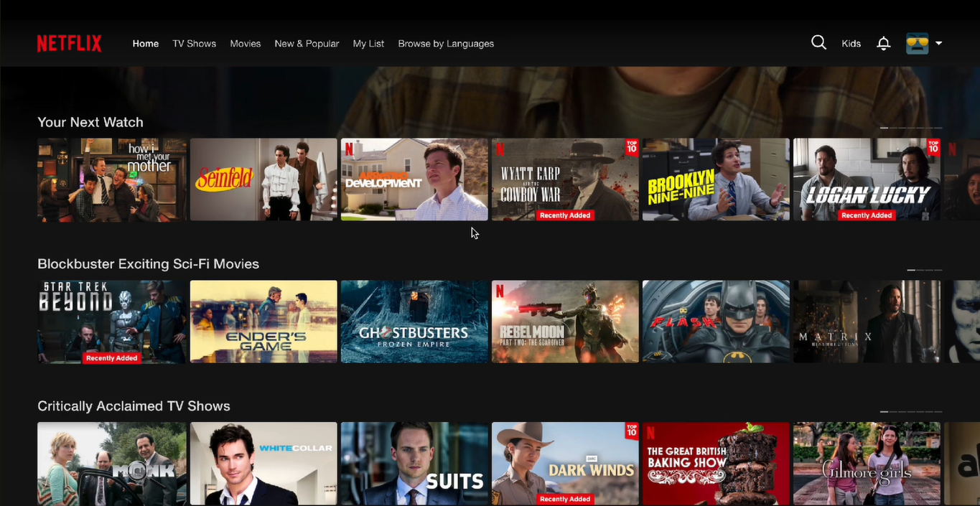Select the Seinfeld thumbnail icon

coord(263,179)
